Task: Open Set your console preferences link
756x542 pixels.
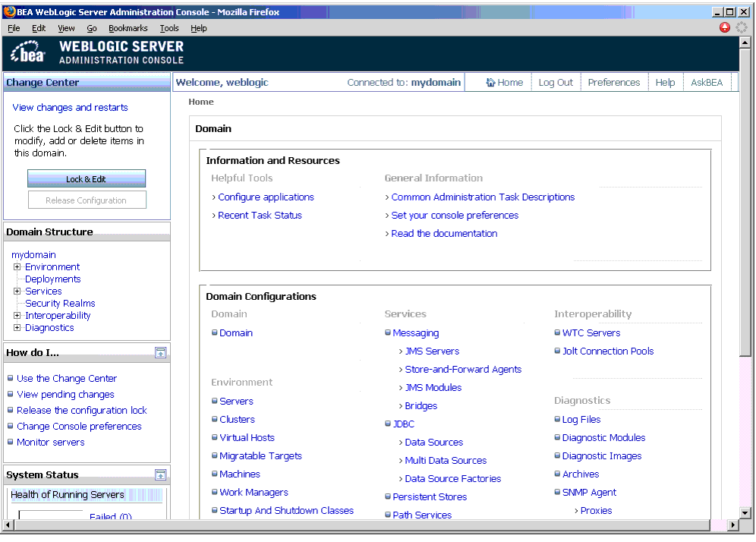Action: tap(455, 215)
